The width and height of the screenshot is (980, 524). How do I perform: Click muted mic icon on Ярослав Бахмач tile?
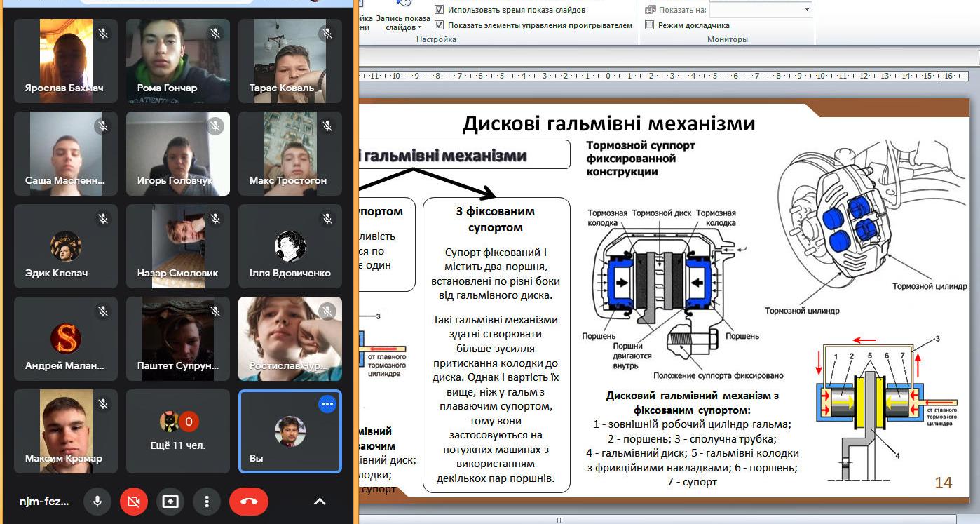(103, 34)
